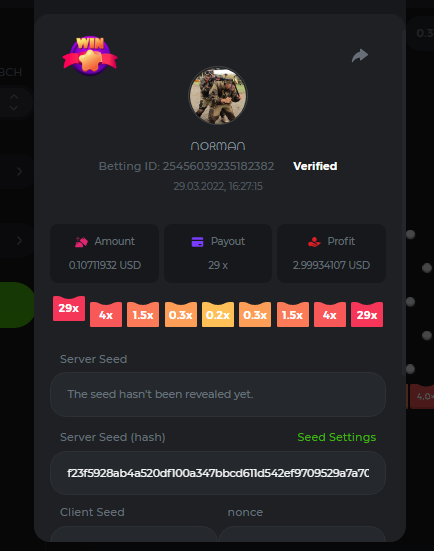Click the WIN badge icon

pos(90,56)
